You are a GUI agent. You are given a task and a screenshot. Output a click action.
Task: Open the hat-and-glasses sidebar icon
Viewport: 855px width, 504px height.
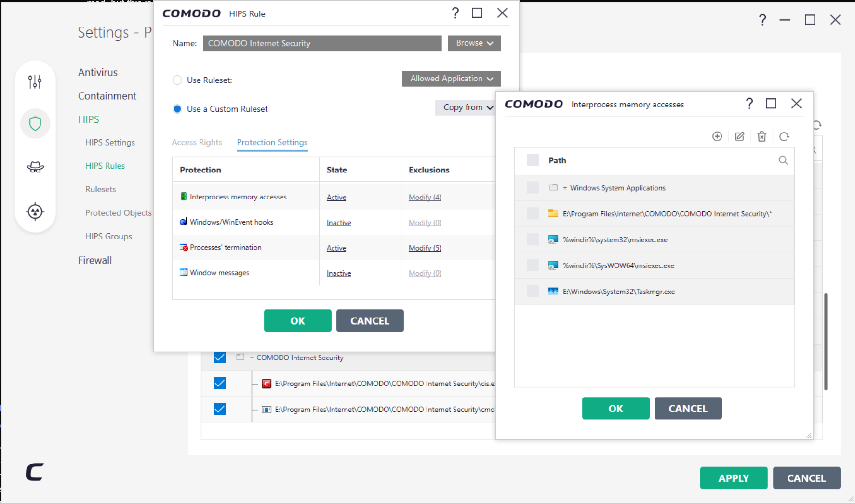pos(35,167)
